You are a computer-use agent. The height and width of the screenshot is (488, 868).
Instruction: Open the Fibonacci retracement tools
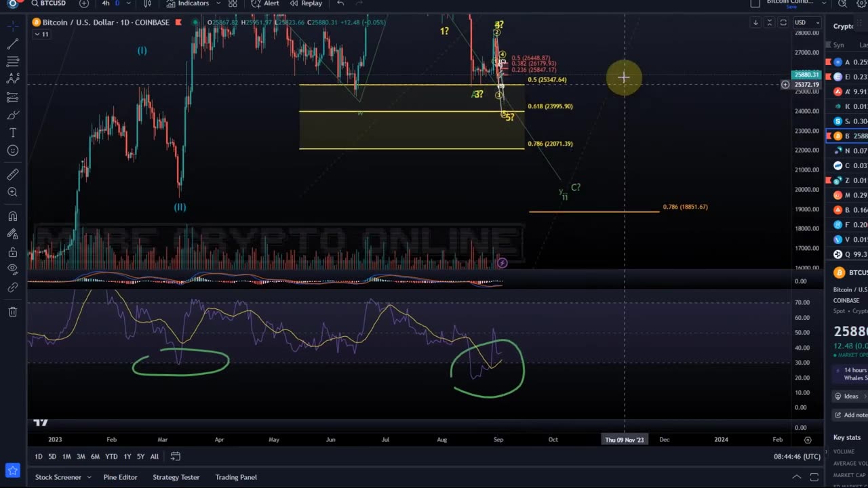tap(12, 62)
